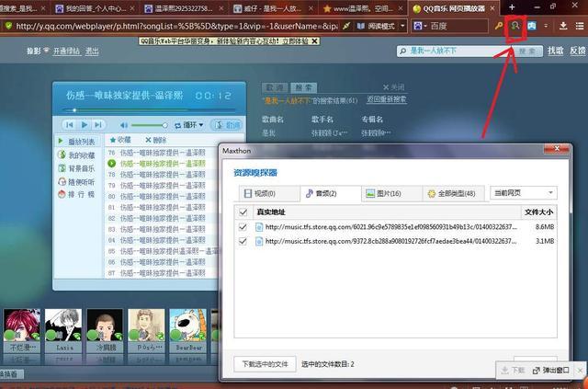Click the song progress bar handle
Screen dimensions: 588x389
coord(74,110)
